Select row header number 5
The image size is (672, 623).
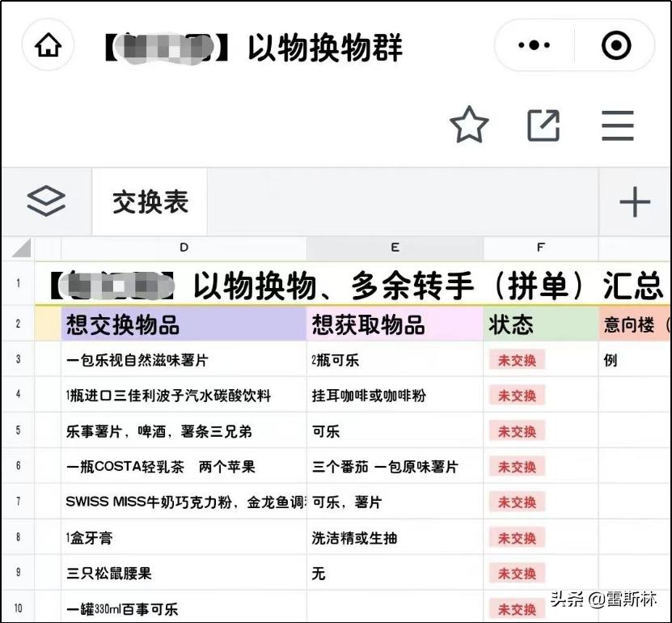click(x=19, y=430)
